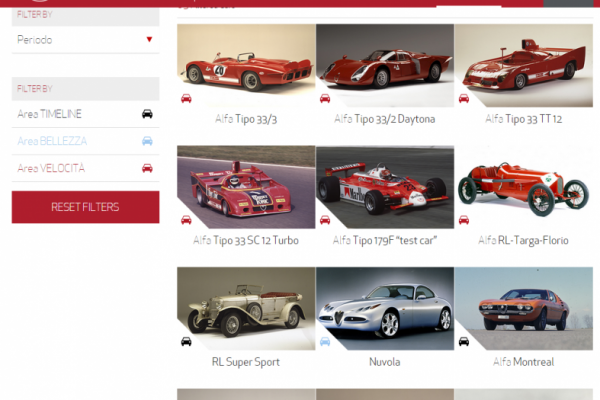Click red car icon under Alfa Tipo 33/3 photo
The image size is (600, 400).
pos(186,98)
